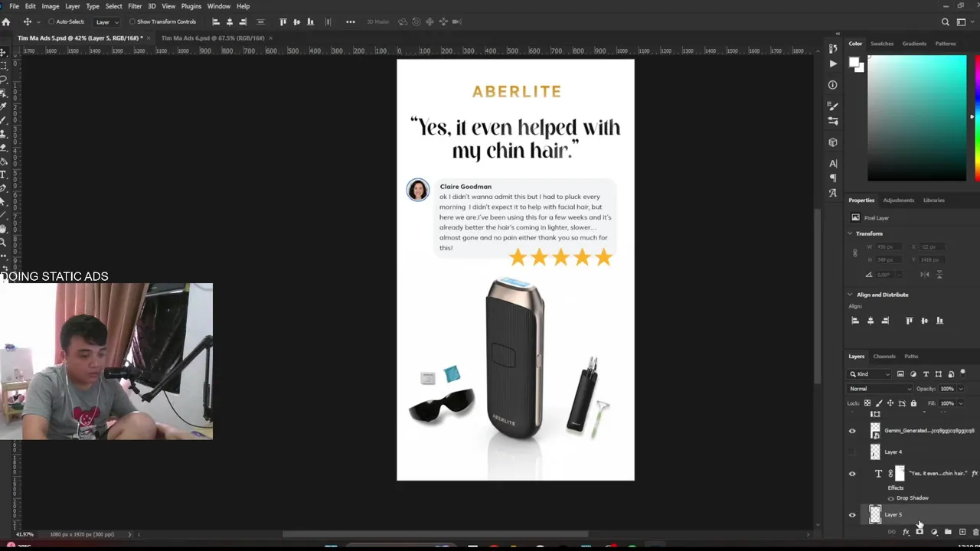Select the Layer 5 thumbnail
This screenshot has height=551, width=980.
pos(875,515)
